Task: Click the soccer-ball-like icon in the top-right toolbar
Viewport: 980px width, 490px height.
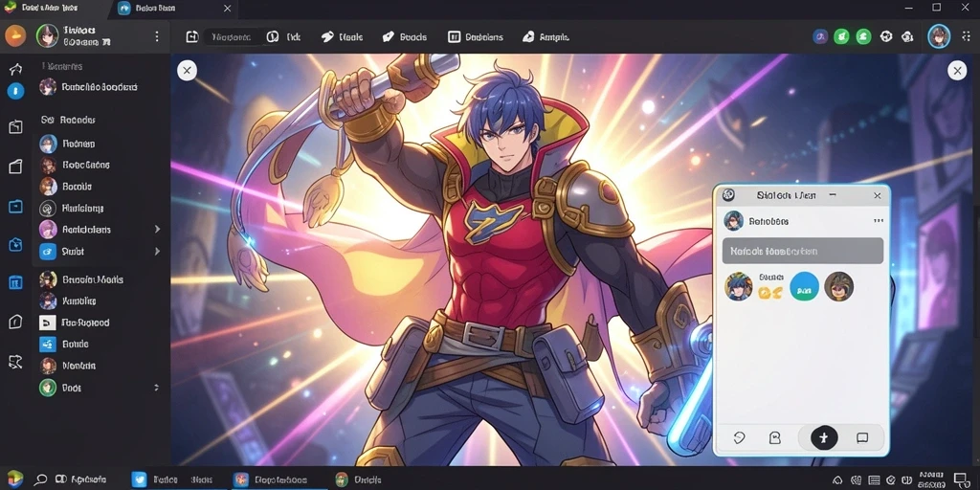Action: (x=885, y=37)
